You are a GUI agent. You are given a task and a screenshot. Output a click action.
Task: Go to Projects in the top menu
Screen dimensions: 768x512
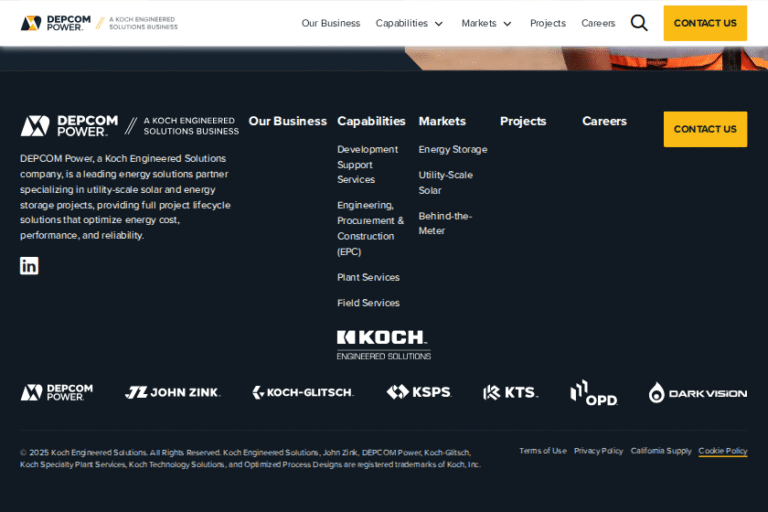547,23
